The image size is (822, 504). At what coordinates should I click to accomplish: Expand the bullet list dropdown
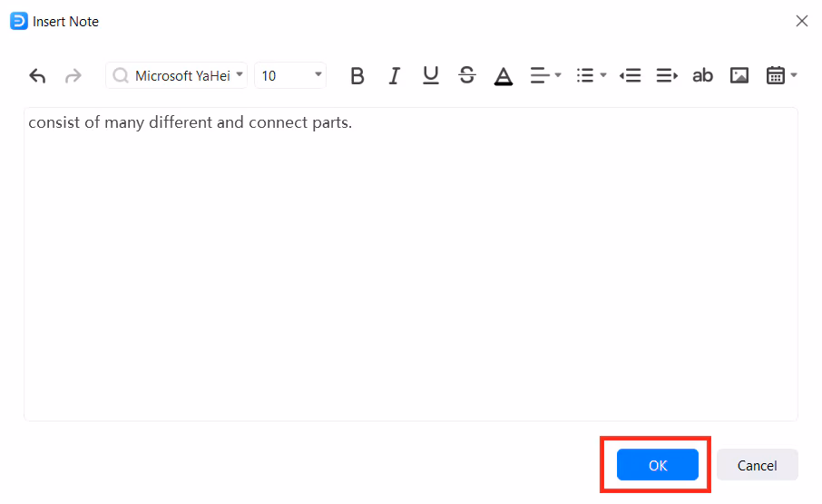592,76
